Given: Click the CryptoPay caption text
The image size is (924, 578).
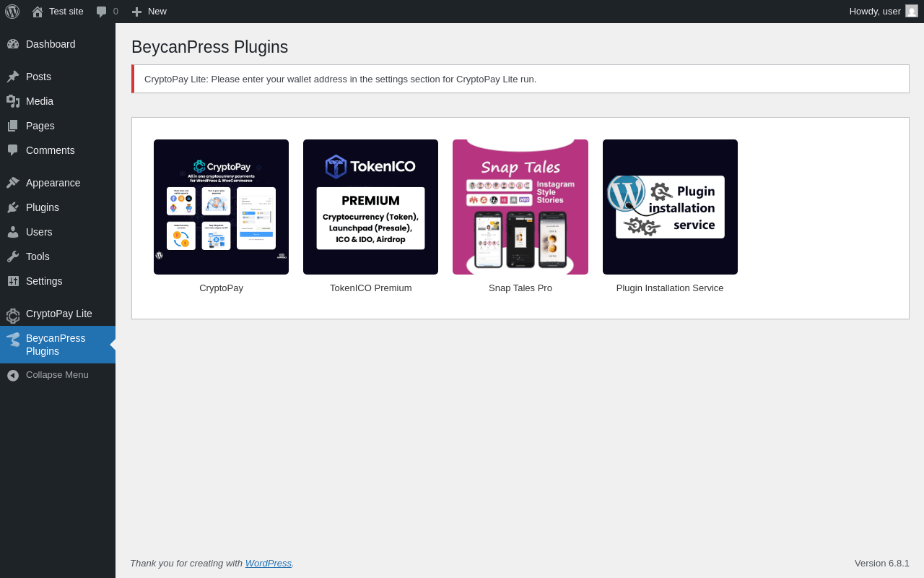Looking at the screenshot, I should point(221,288).
